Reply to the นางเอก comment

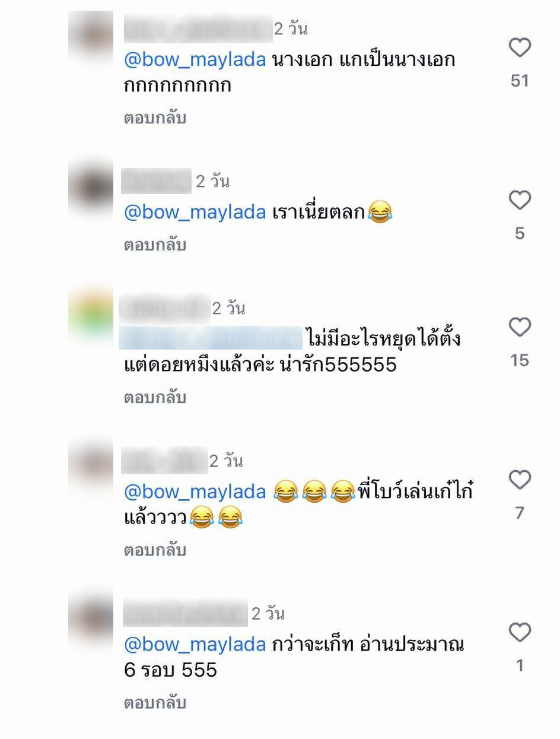pyautogui.click(x=155, y=118)
